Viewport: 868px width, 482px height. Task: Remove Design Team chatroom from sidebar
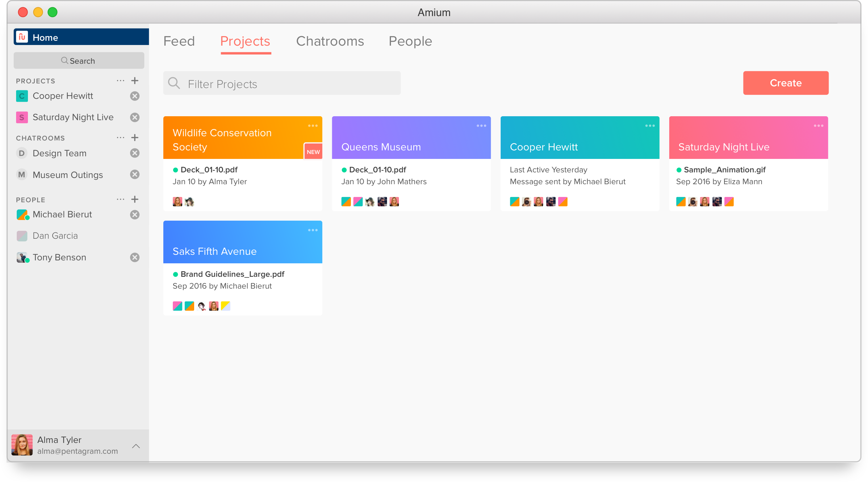click(x=135, y=153)
